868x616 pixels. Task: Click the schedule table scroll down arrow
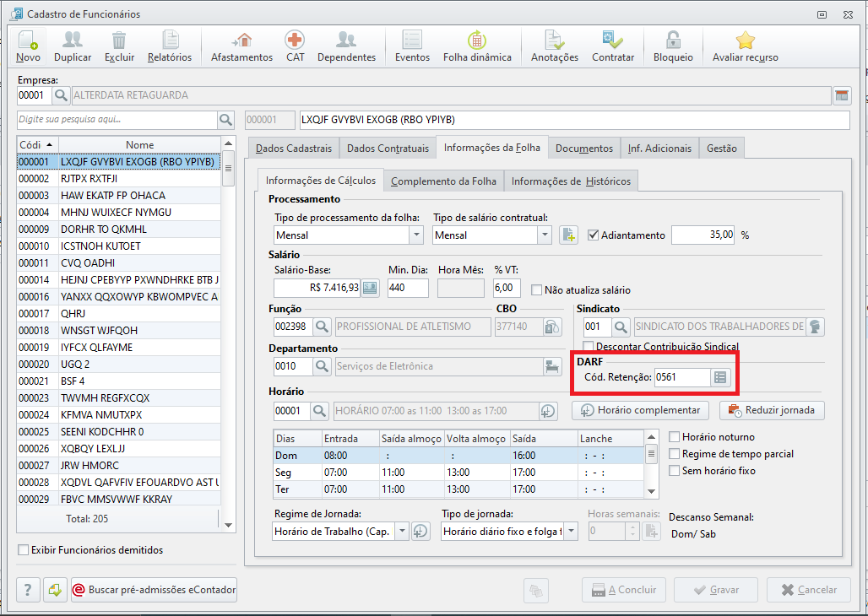(652, 491)
